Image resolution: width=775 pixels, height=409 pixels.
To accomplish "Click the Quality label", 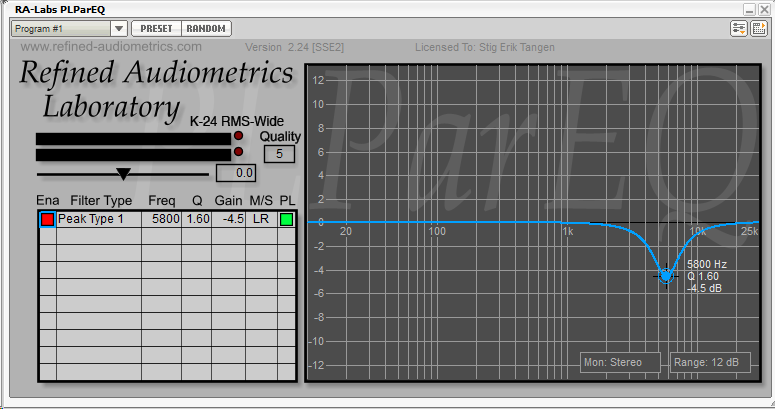I will click(280, 136).
